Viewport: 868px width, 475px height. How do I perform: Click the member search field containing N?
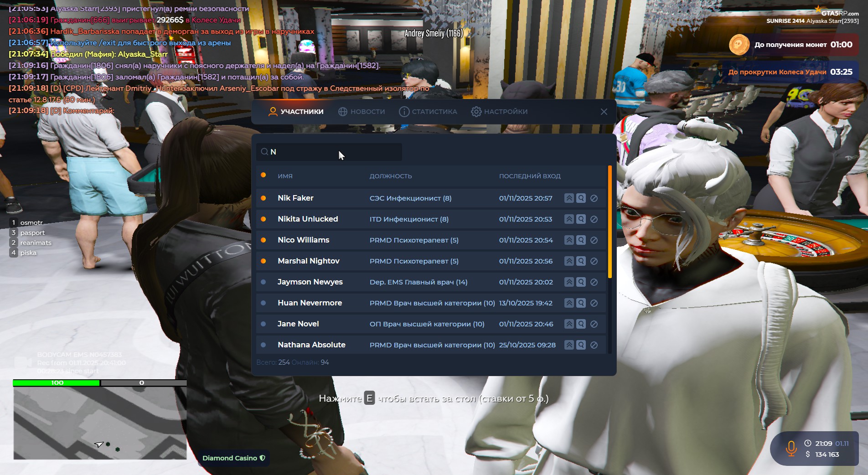[329, 152]
